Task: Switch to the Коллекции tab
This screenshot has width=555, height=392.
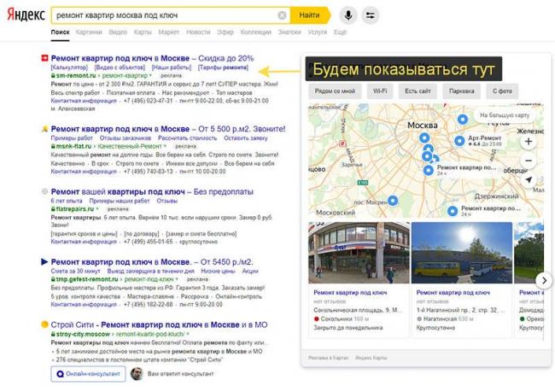Action: coord(255,32)
